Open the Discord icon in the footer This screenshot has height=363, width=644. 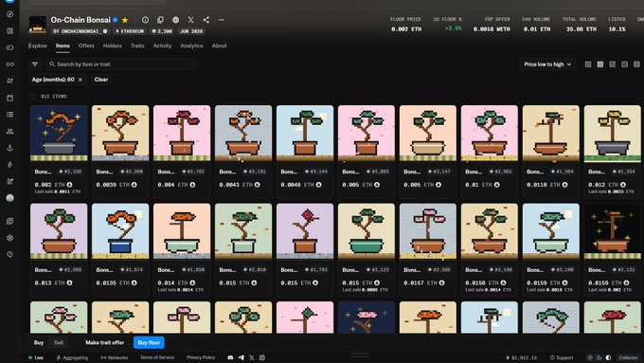(x=230, y=357)
